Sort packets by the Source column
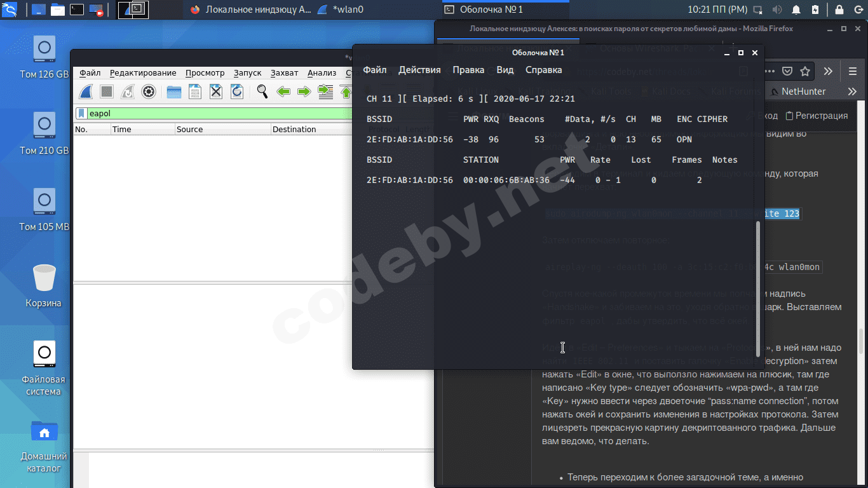The width and height of the screenshot is (868, 488). [222, 130]
